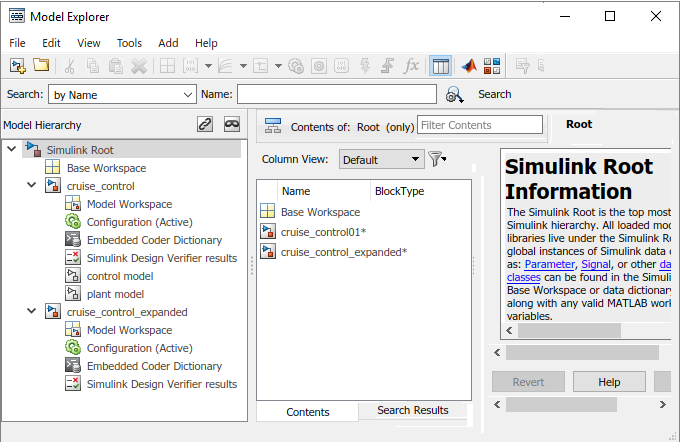Collapse the cruise_control_expanded tree node
This screenshot has width=681, height=442.
[x=31, y=312]
